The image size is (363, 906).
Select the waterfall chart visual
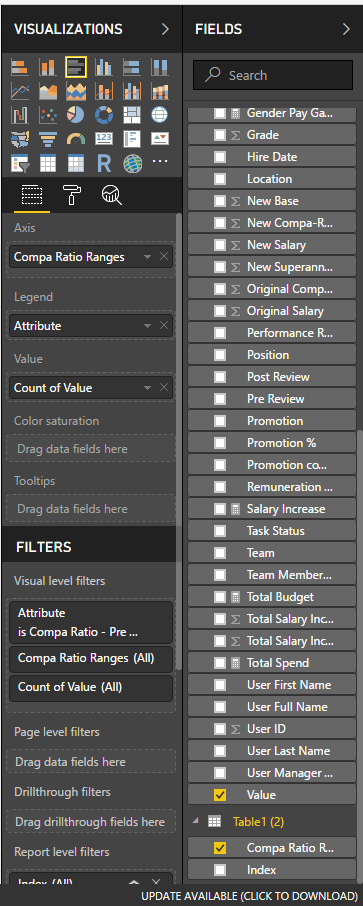coord(20,115)
